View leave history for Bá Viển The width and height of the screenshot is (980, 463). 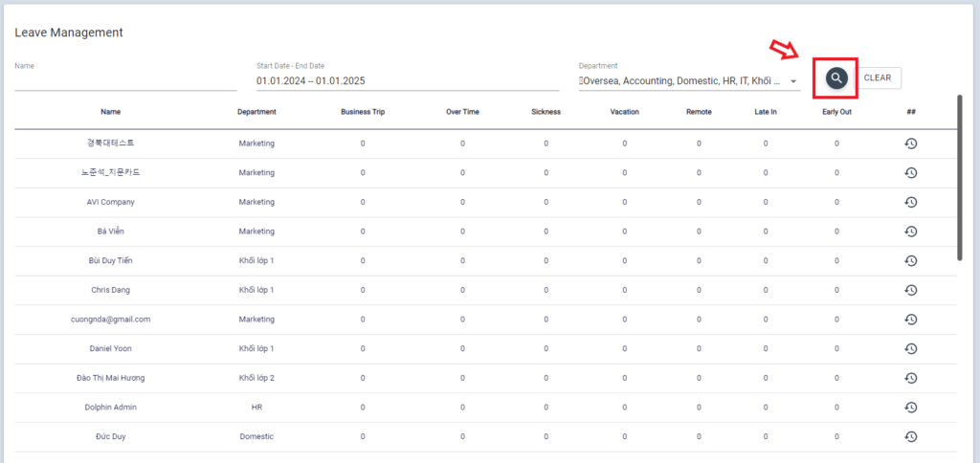911,231
